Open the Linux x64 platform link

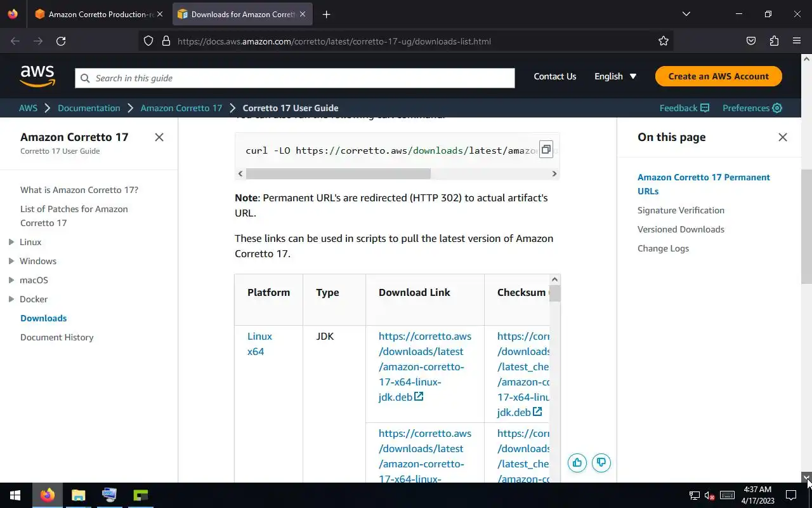pyautogui.click(x=259, y=344)
